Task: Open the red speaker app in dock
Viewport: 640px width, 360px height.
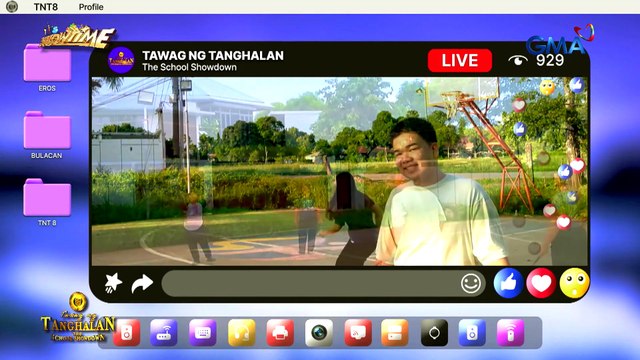Action: pos(127,333)
